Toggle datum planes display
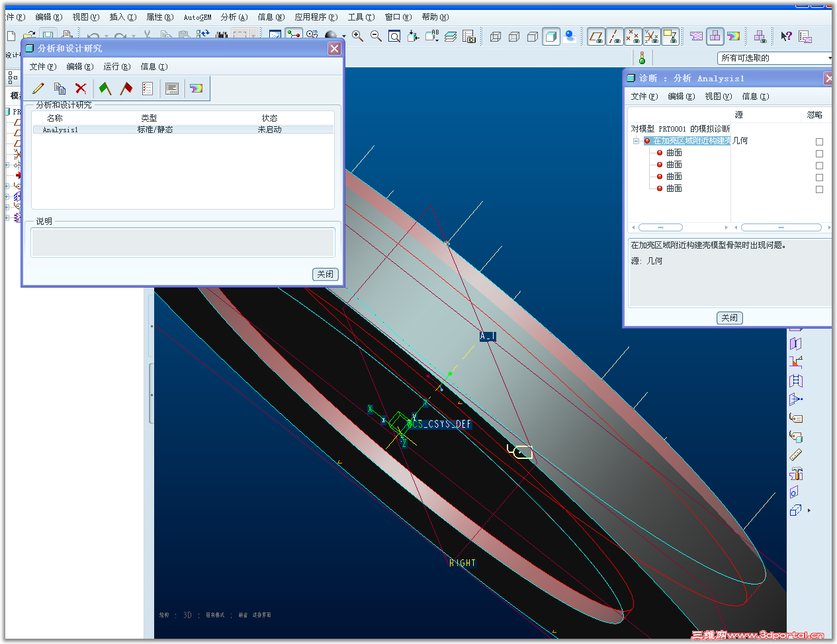This screenshot has width=837, height=644. coord(596,36)
